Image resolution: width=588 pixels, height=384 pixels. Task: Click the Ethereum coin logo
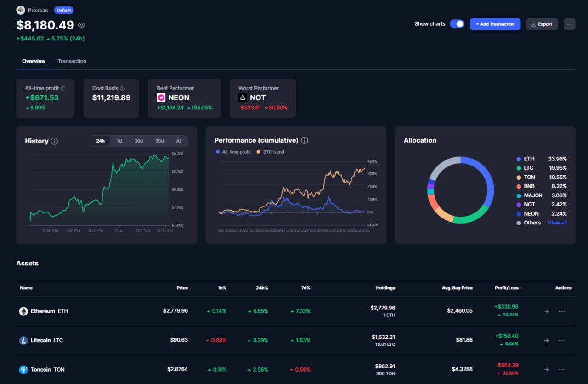[x=23, y=311]
